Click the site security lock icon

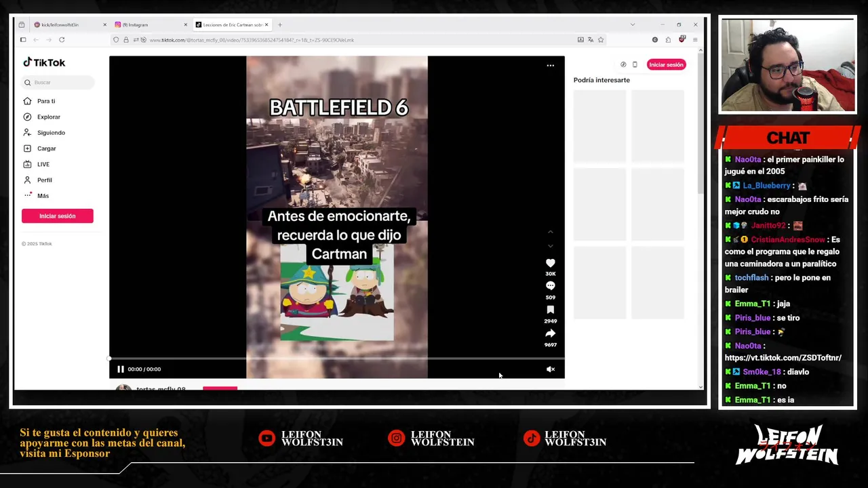pos(125,40)
